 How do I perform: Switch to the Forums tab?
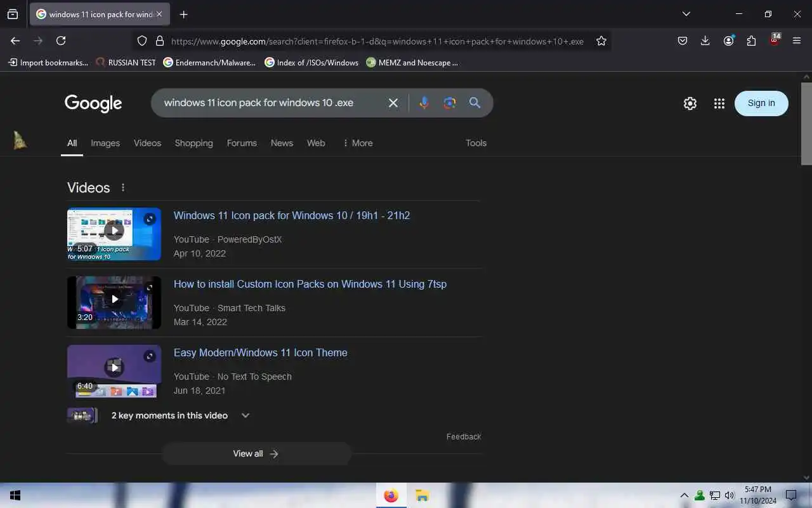pos(242,144)
